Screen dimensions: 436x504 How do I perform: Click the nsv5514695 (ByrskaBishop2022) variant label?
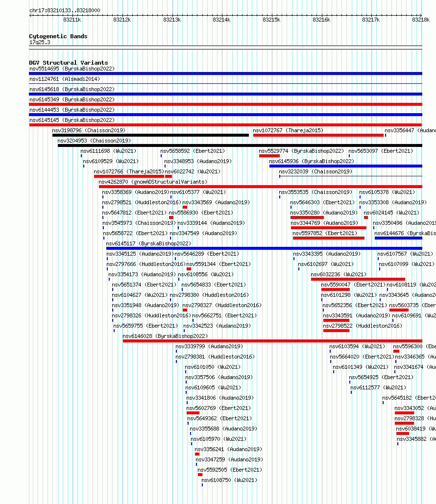coord(72,69)
